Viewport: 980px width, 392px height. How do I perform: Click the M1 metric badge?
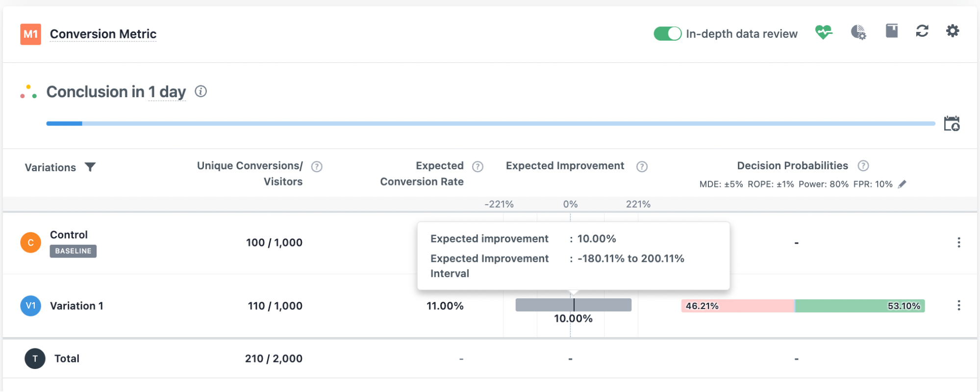point(30,34)
